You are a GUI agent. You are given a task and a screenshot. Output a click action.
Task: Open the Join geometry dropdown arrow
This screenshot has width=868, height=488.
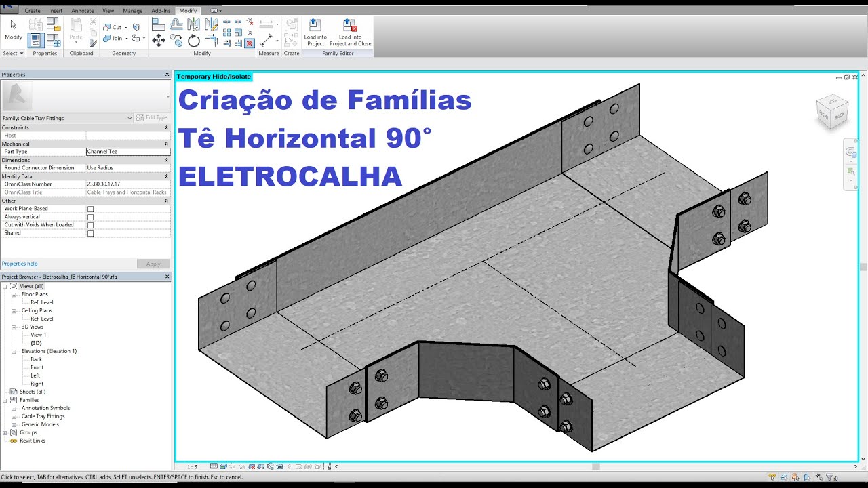126,39
